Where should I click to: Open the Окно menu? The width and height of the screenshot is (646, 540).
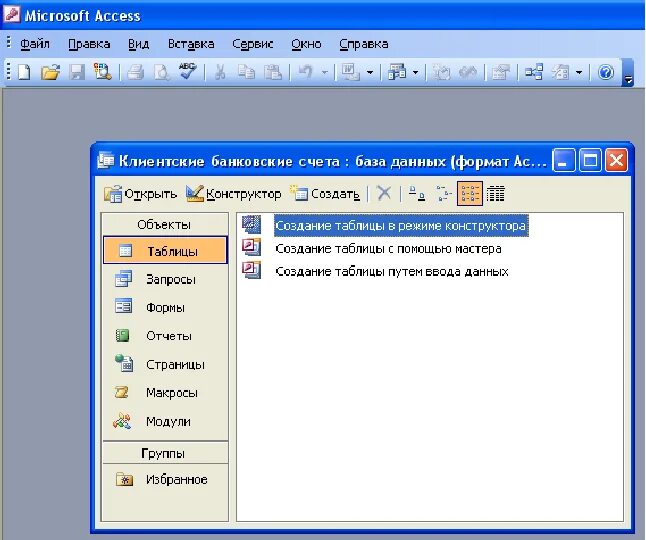[306, 44]
